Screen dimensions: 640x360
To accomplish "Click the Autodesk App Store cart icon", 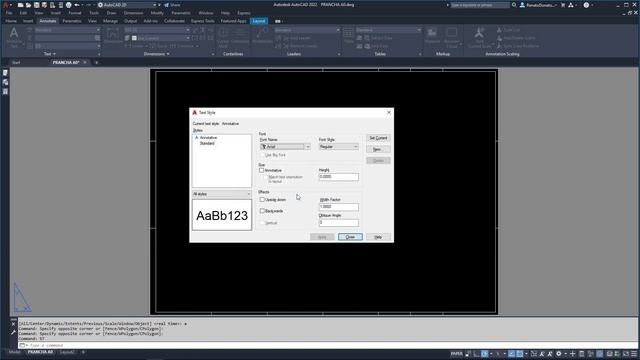I will [x=563, y=5].
